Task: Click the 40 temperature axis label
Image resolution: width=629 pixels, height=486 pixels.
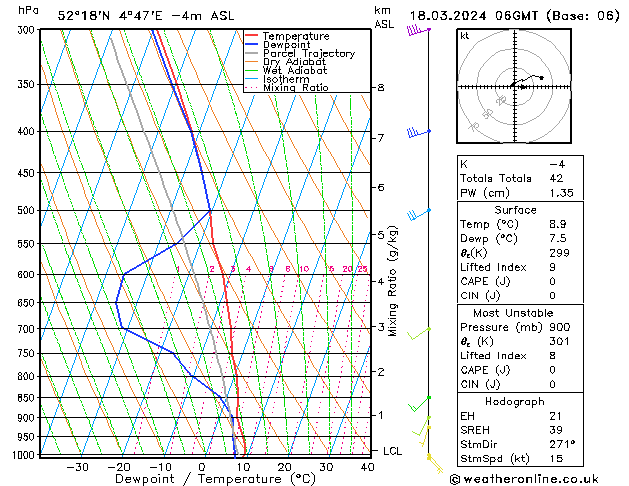Action: (x=367, y=468)
